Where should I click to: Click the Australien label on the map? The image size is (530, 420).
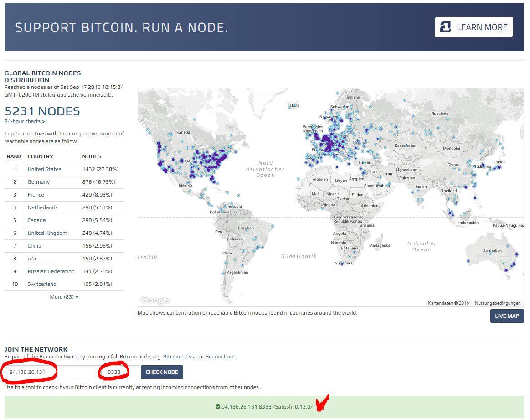492,251
